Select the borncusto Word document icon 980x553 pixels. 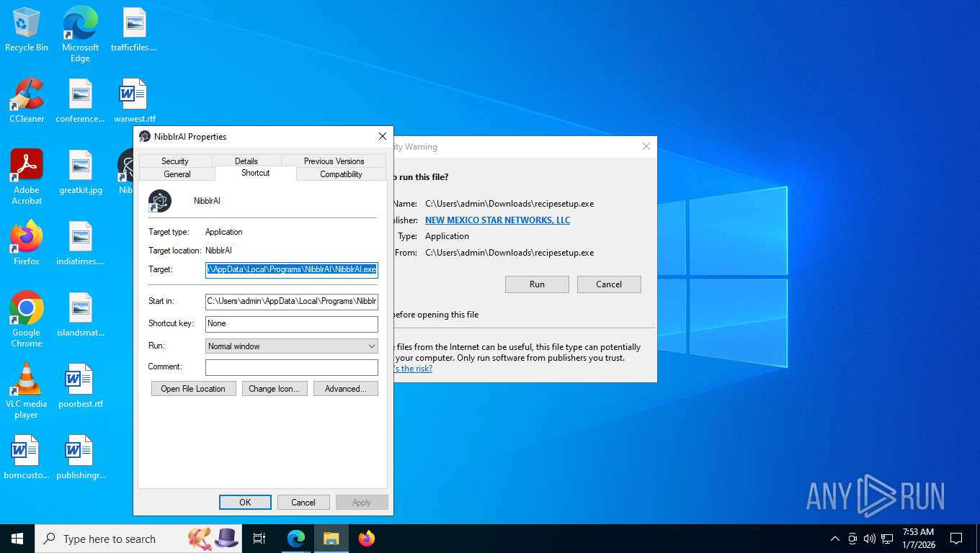pyautogui.click(x=27, y=457)
